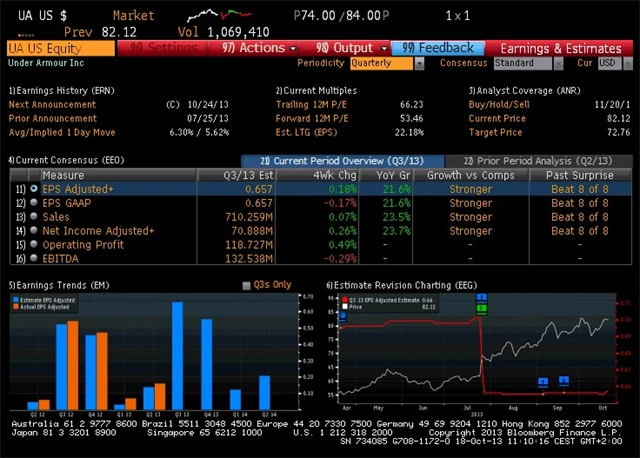640x458 pixels.
Task: Switch to Prior Period Analysis (Q2/13) tab
Action: click(540, 160)
